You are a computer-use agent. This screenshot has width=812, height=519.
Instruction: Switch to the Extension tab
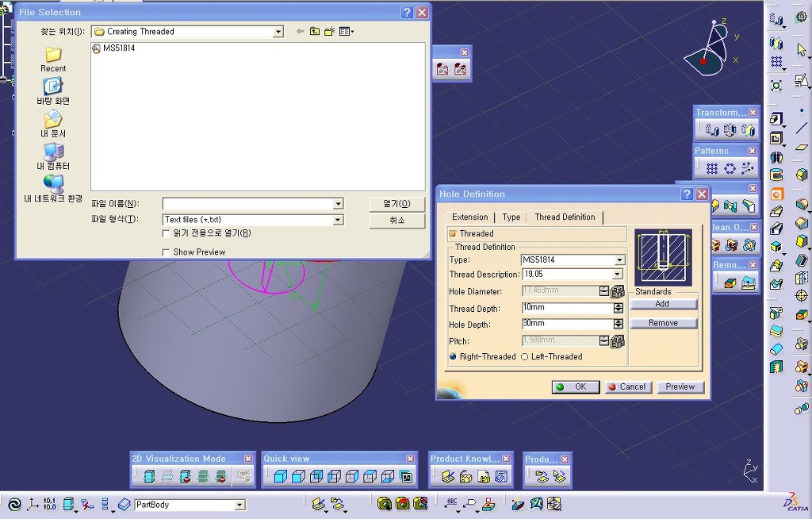469,217
